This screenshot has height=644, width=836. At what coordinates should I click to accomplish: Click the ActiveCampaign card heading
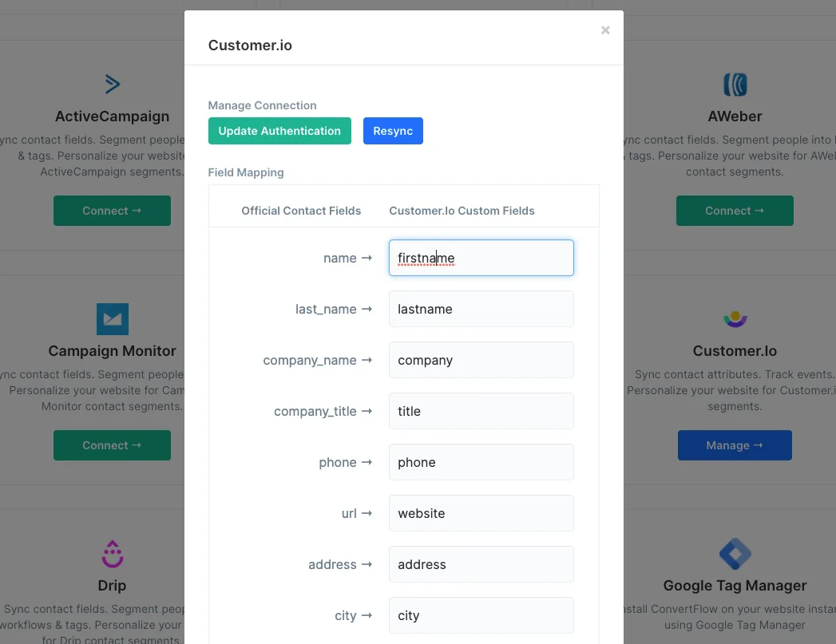click(x=112, y=117)
